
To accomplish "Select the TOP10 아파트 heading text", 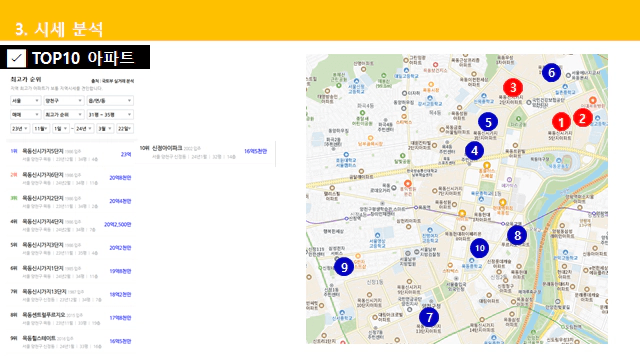I will click(83, 58).
